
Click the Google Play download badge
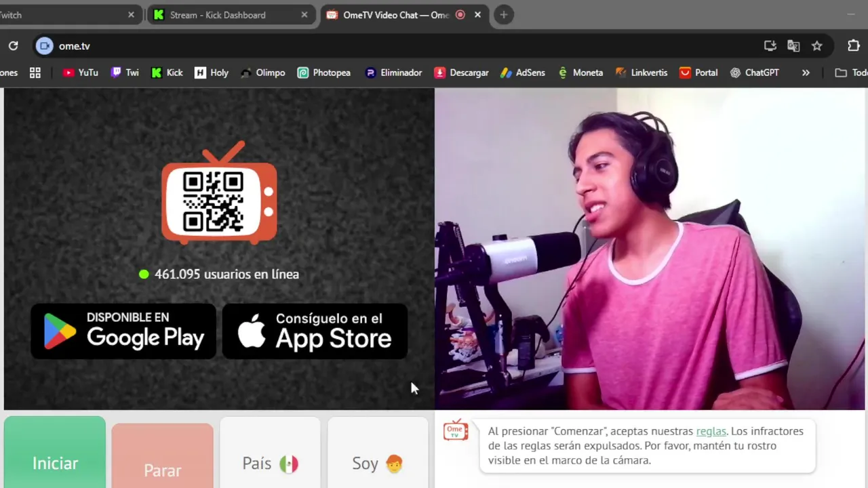[x=123, y=331]
